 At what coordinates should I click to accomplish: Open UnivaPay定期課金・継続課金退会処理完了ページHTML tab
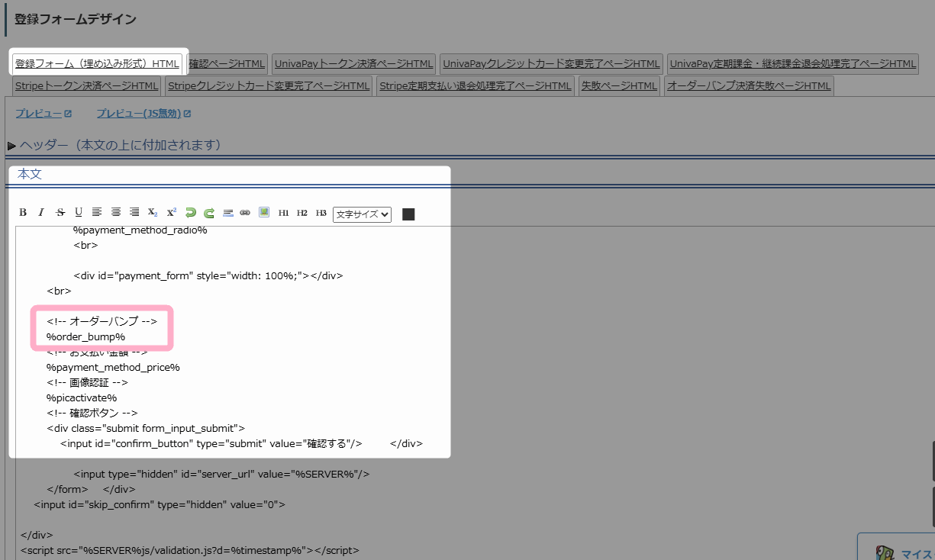(x=792, y=63)
